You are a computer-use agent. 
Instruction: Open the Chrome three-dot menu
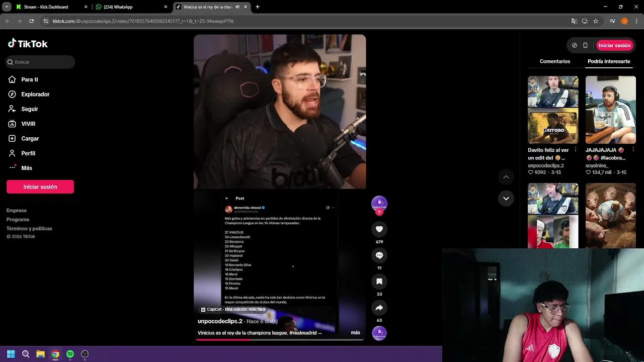click(x=636, y=21)
